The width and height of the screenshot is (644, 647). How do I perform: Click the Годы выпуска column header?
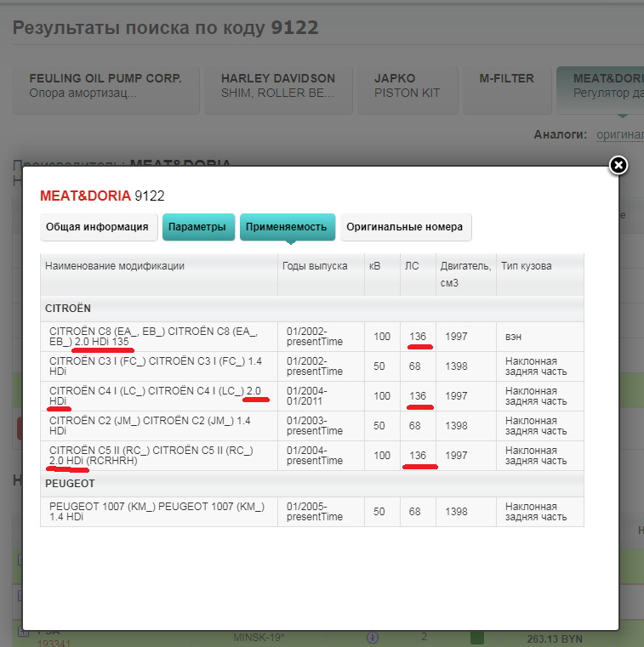click(x=315, y=266)
